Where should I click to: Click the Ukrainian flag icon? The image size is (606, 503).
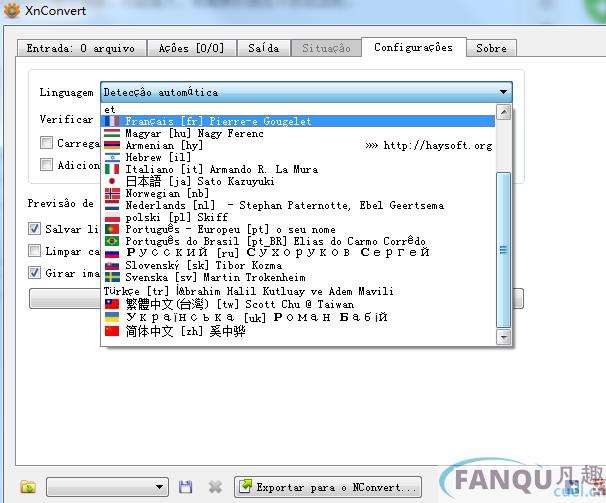click(x=112, y=317)
